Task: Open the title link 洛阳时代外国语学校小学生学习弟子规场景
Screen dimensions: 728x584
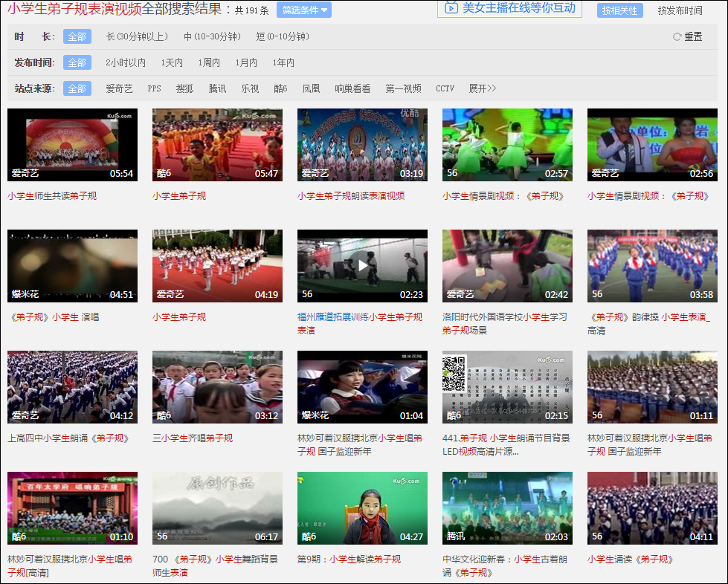Action: 505,324
